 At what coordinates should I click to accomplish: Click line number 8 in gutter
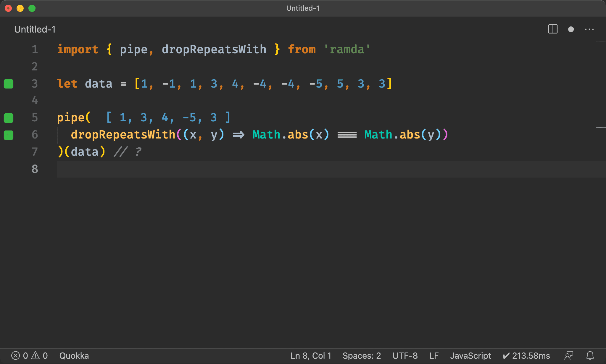coord(35,169)
